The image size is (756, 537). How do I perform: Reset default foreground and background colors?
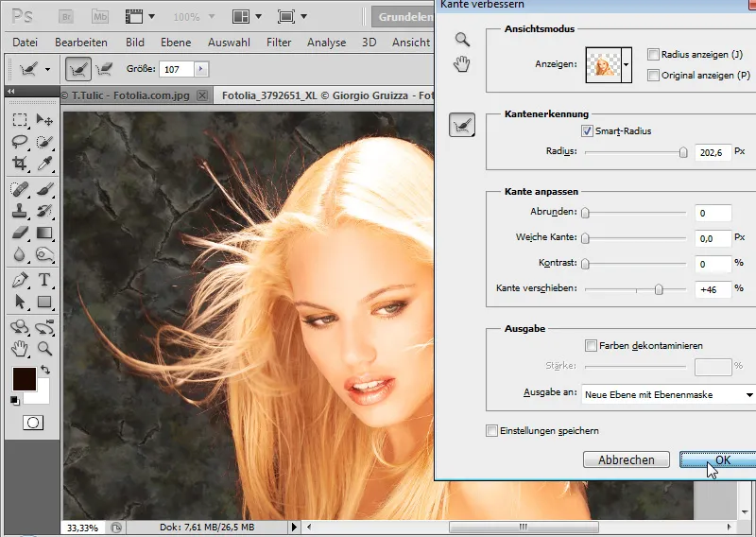click(x=15, y=401)
